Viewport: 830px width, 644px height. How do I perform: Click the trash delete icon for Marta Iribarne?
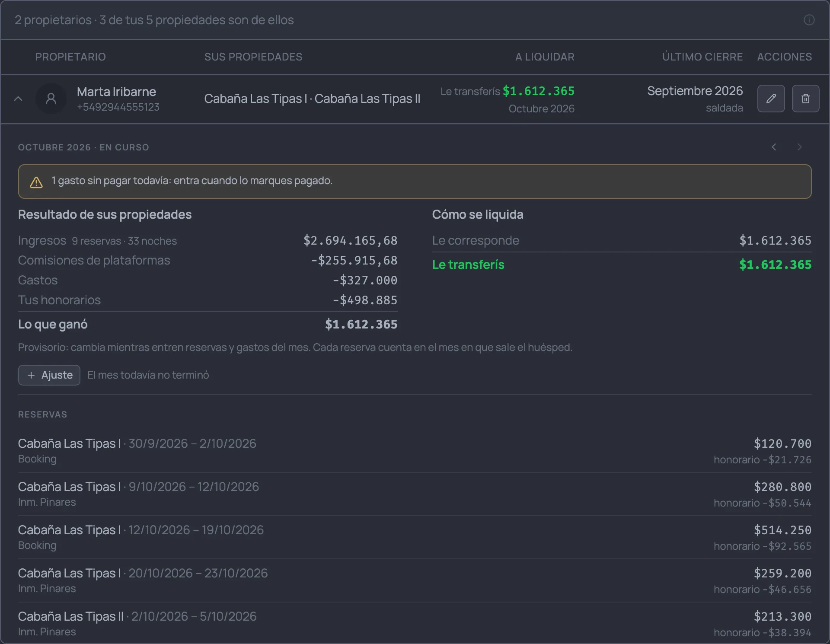(x=805, y=99)
